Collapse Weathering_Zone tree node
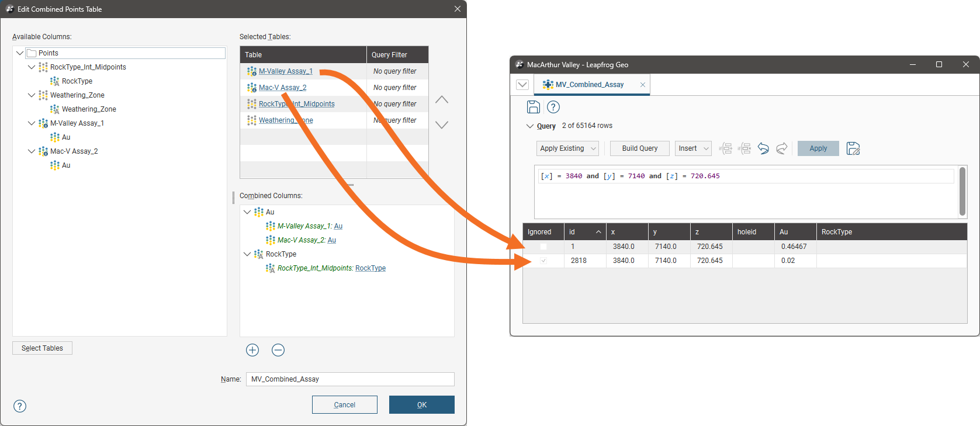Screen dimensions: 980x426 [32, 95]
